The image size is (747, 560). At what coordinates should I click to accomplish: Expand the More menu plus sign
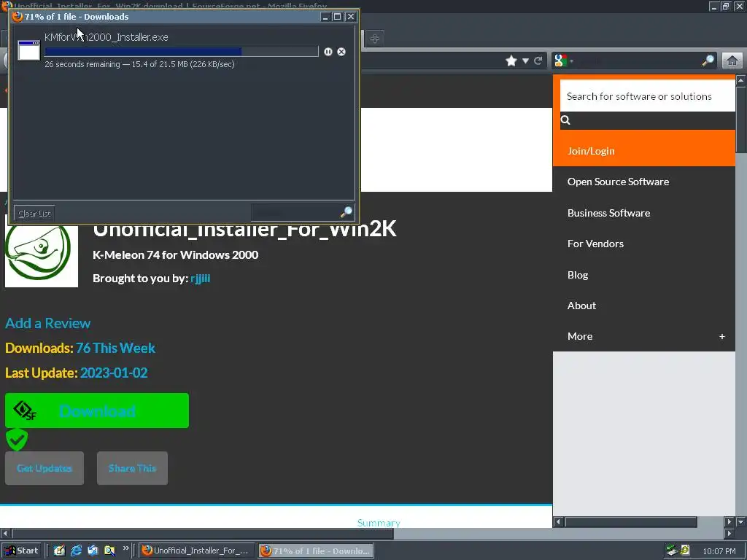(721, 336)
